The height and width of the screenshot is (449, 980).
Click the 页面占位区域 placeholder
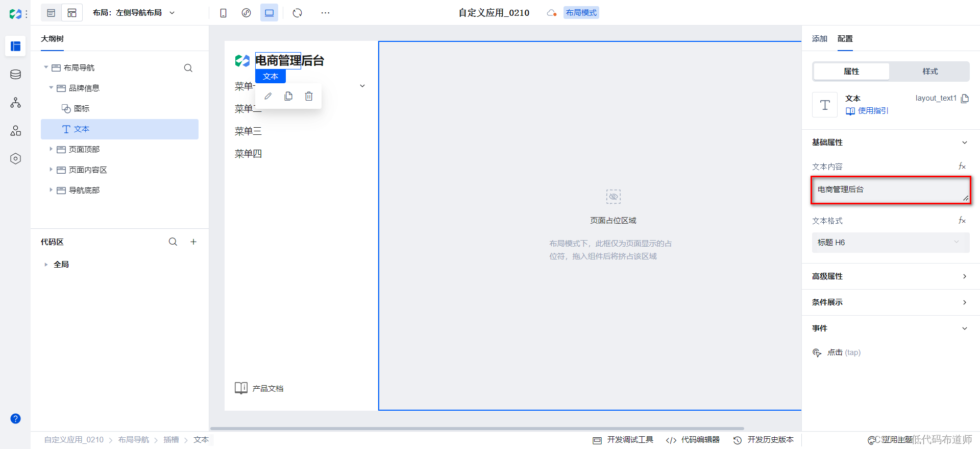[x=613, y=221]
